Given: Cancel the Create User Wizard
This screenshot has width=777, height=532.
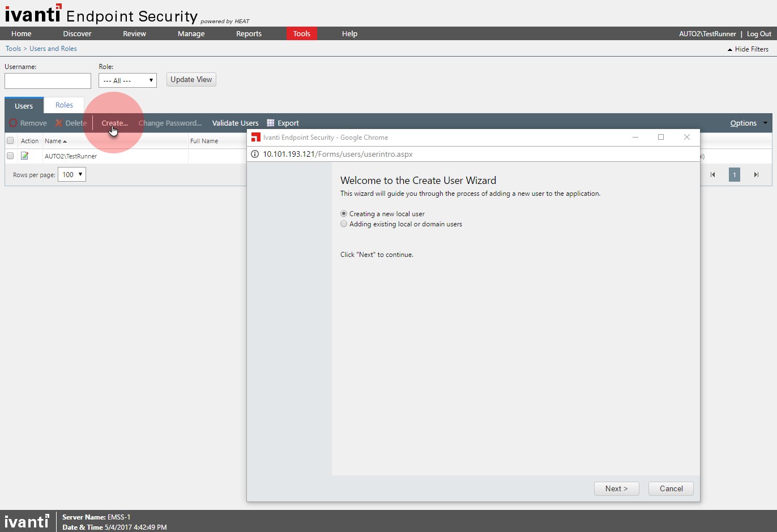Looking at the screenshot, I should tap(671, 488).
